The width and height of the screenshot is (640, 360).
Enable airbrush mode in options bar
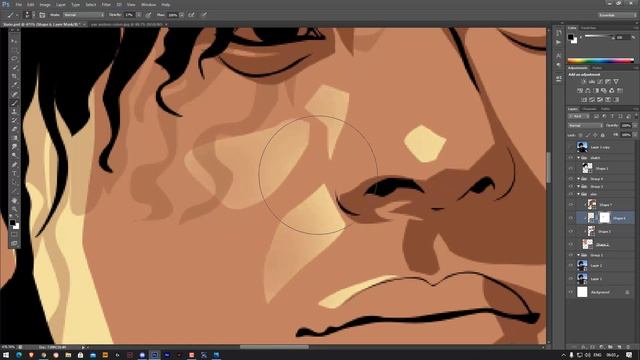pyautogui.click(x=191, y=15)
